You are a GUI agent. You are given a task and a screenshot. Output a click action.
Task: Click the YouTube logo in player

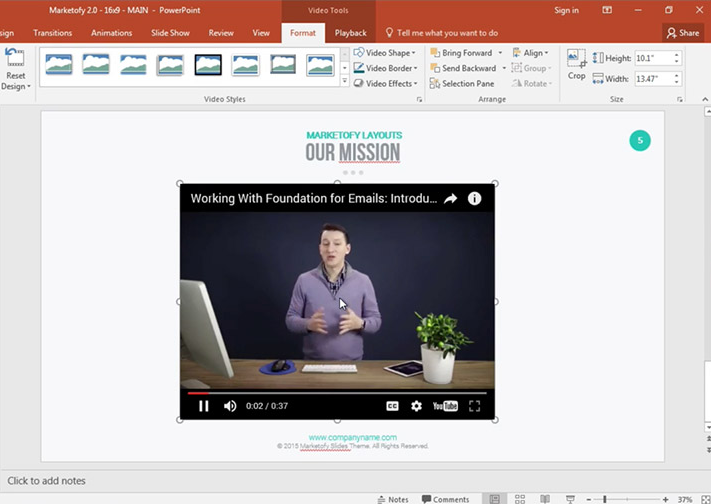(445, 406)
